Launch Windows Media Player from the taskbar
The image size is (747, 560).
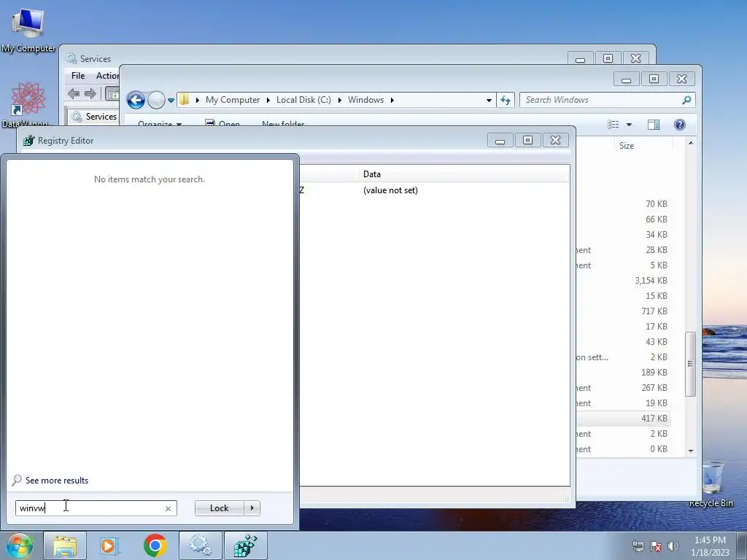(x=109, y=545)
